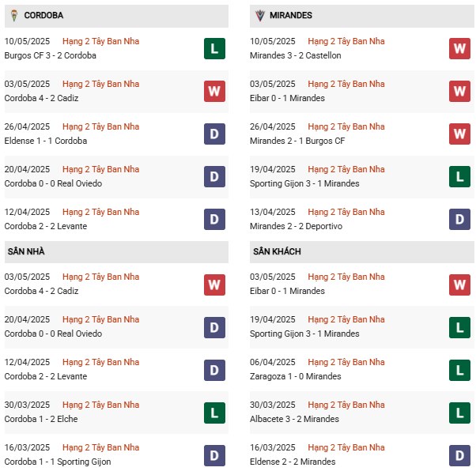This screenshot has width=476, height=475.
Task: Open league link on 13/04/2025 Mirandes match
Action: (x=346, y=212)
